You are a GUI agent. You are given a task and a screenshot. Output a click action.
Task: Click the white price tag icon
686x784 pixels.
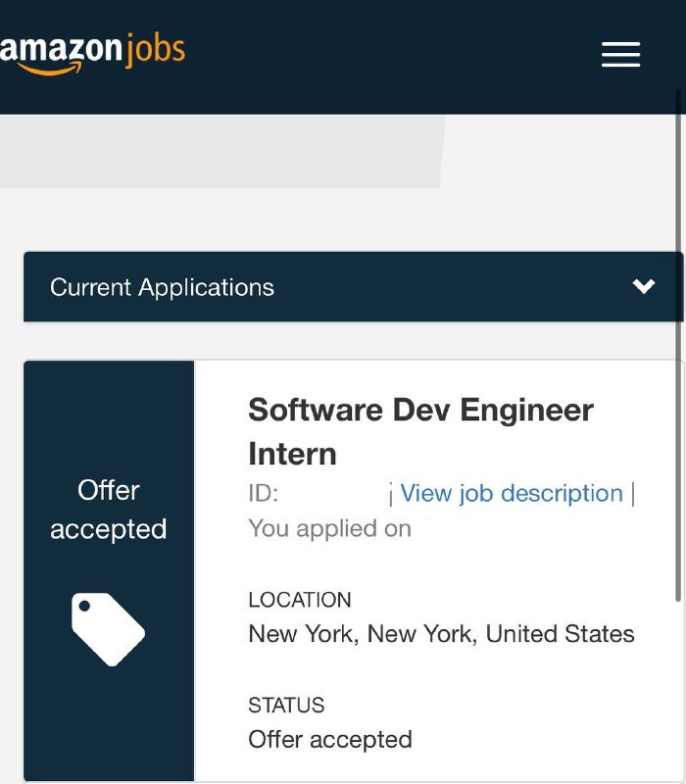(108, 629)
